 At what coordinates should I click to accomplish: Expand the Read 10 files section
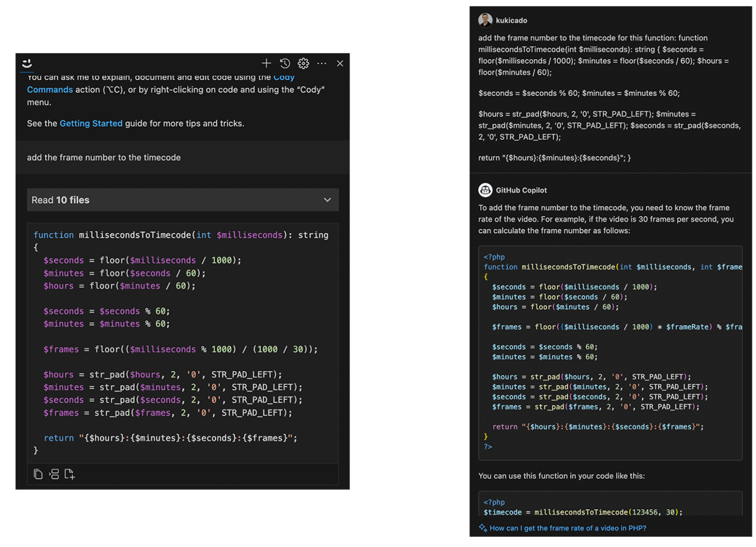183,200
